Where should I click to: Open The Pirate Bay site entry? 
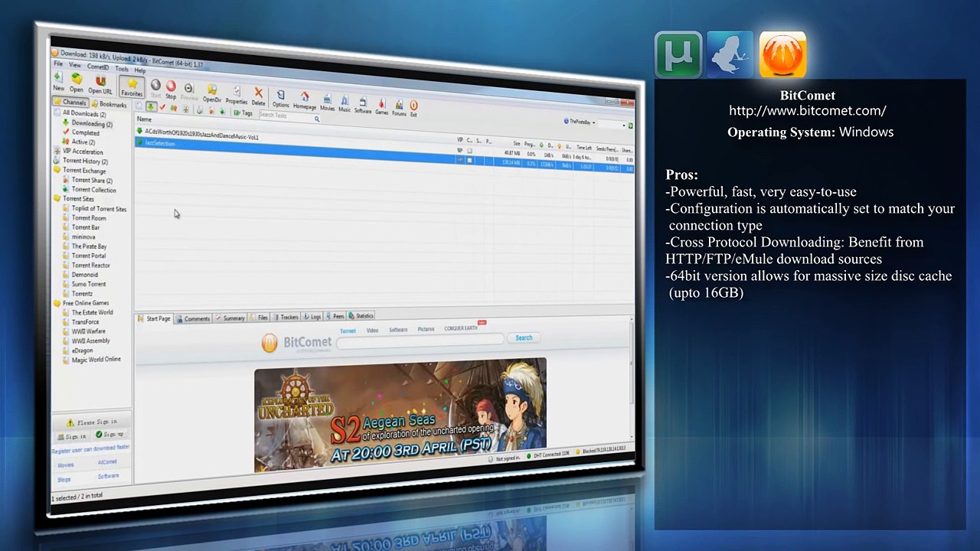pyautogui.click(x=85, y=246)
